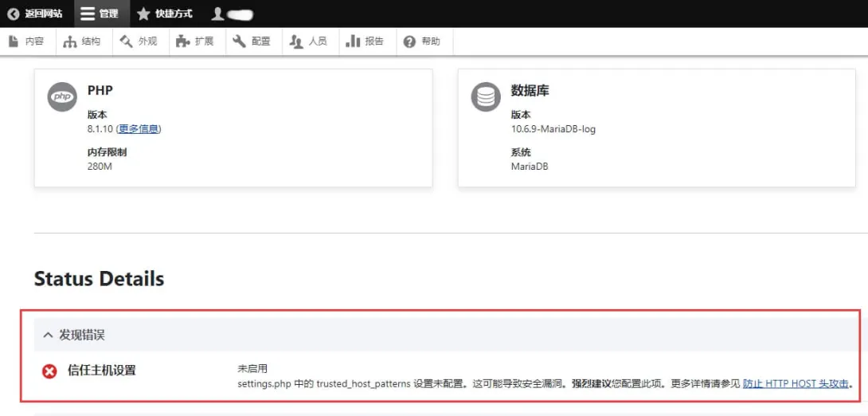Click the paintbrush icon beside 外观
The image size is (868, 416).
[x=126, y=41]
